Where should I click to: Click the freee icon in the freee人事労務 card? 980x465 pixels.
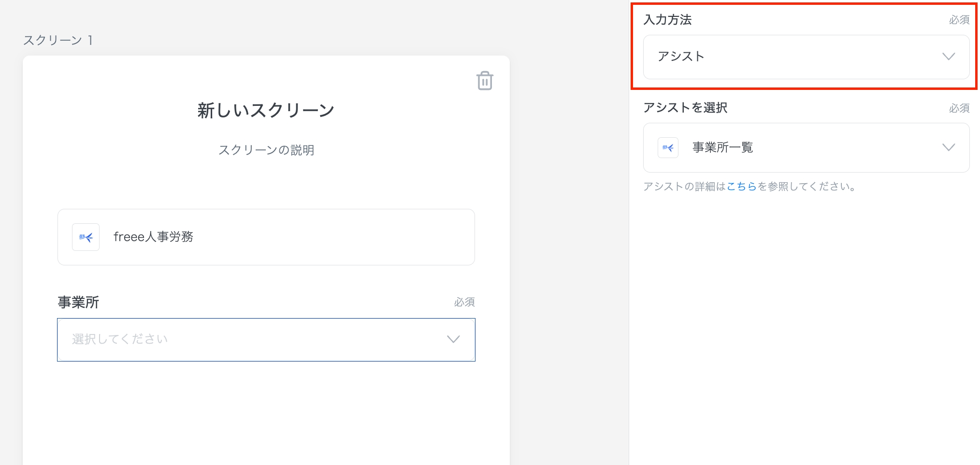[86, 237]
